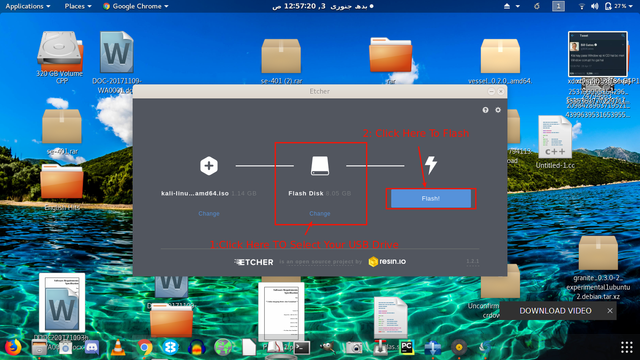The width and height of the screenshot is (640, 360).
Task: Open the resin.io logo link
Action: pos(387,262)
